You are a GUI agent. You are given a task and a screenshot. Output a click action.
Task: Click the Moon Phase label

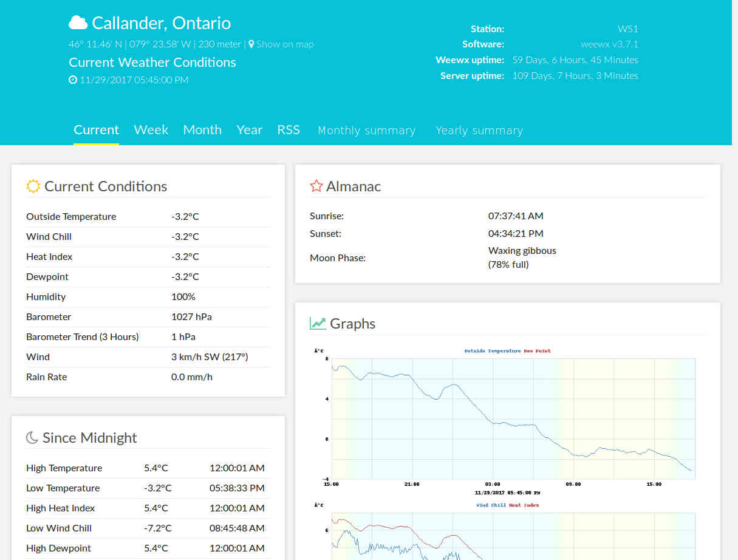point(338,258)
